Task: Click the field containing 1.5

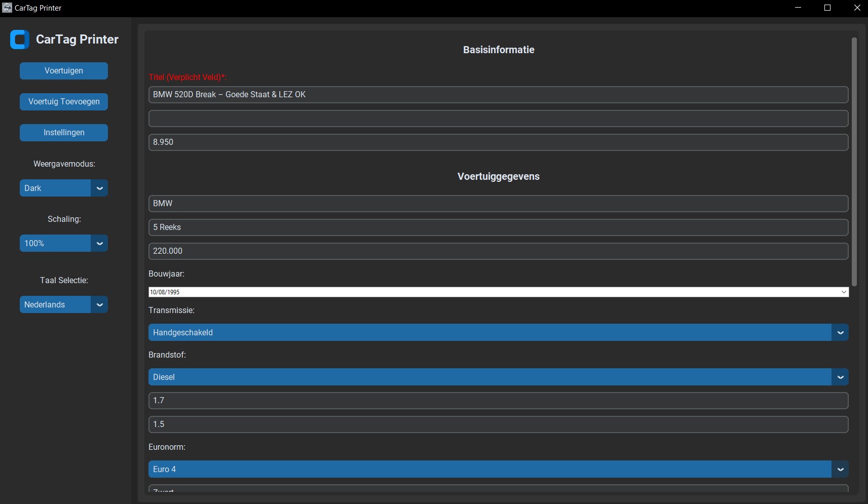Action: click(x=498, y=424)
